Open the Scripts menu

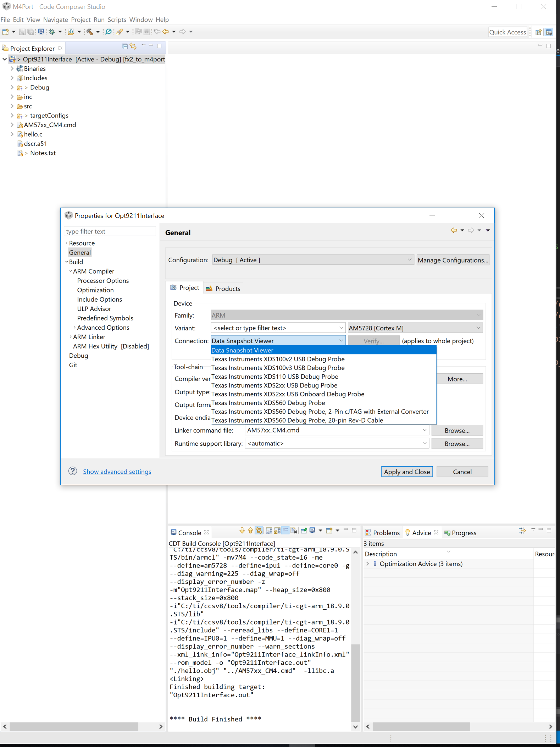click(117, 20)
